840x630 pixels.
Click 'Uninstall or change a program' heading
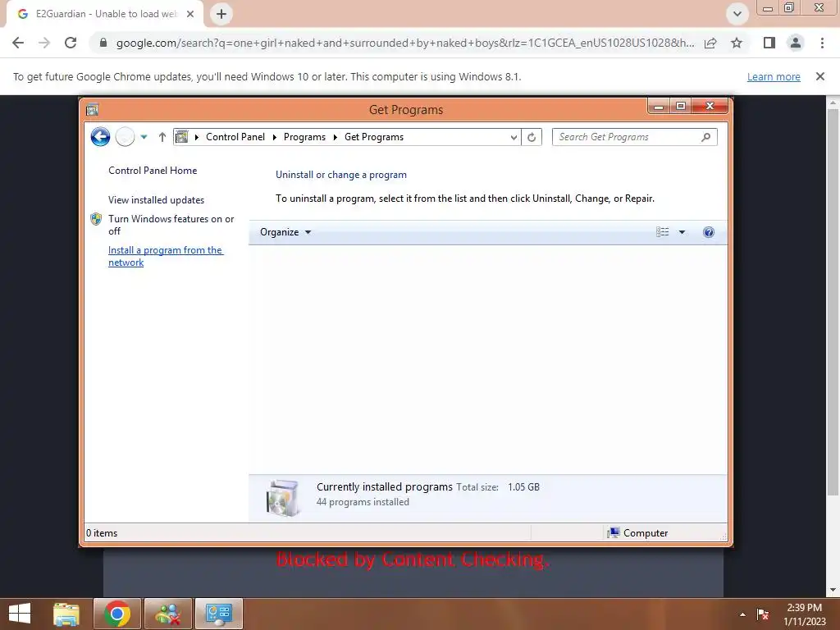341,175
